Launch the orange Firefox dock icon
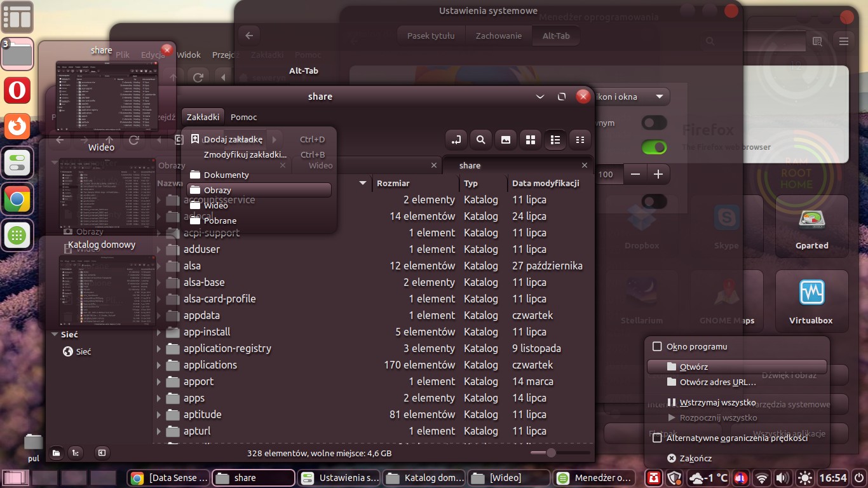Image resolution: width=868 pixels, height=488 pixels. [17, 126]
